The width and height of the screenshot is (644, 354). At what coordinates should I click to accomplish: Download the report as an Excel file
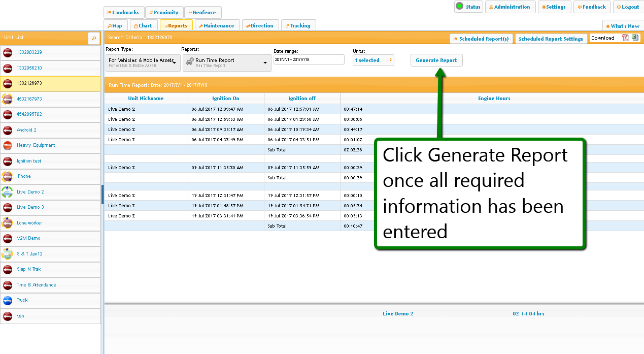[635, 38]
